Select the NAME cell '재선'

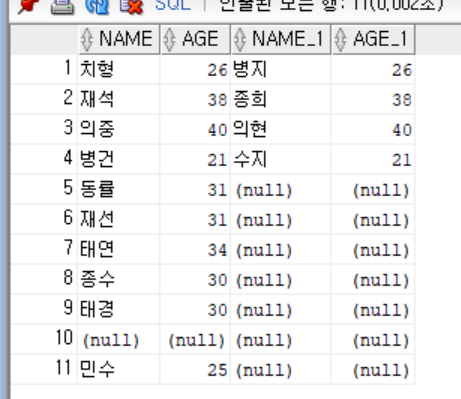pos(119,219)
